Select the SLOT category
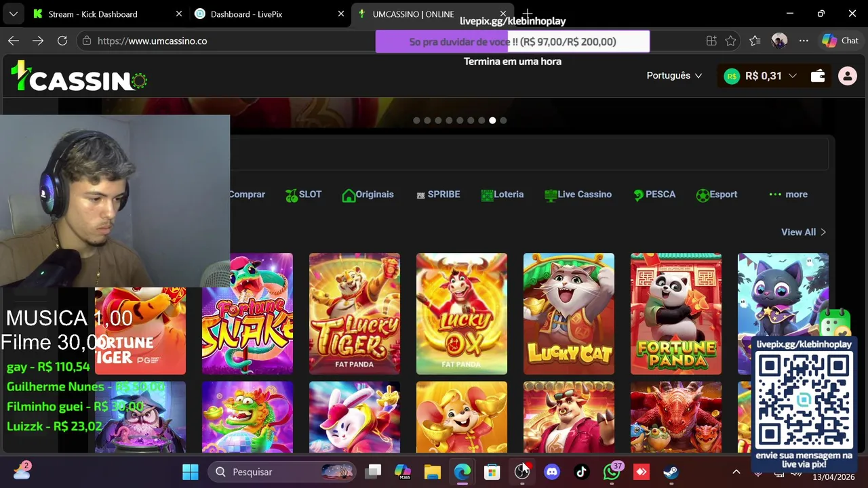The width and height of the screenshot is (868, 488). point(303,195)
